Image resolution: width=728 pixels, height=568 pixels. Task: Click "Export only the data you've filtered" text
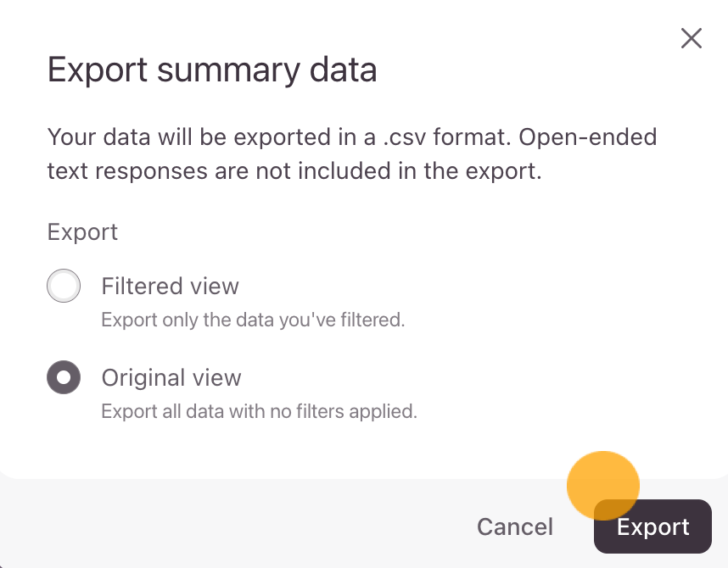point(253,320)
